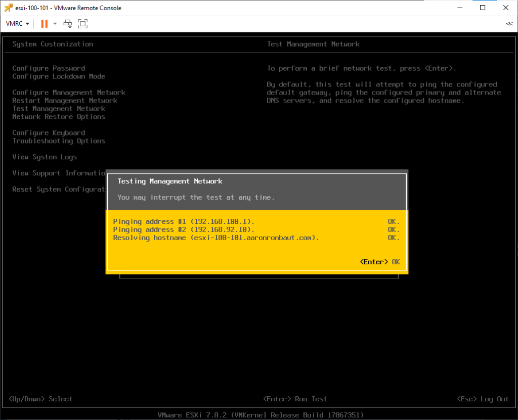The width and height of the screenshot is (518, 420).
Task: Open View System Logs
Action: click(45, 157)
